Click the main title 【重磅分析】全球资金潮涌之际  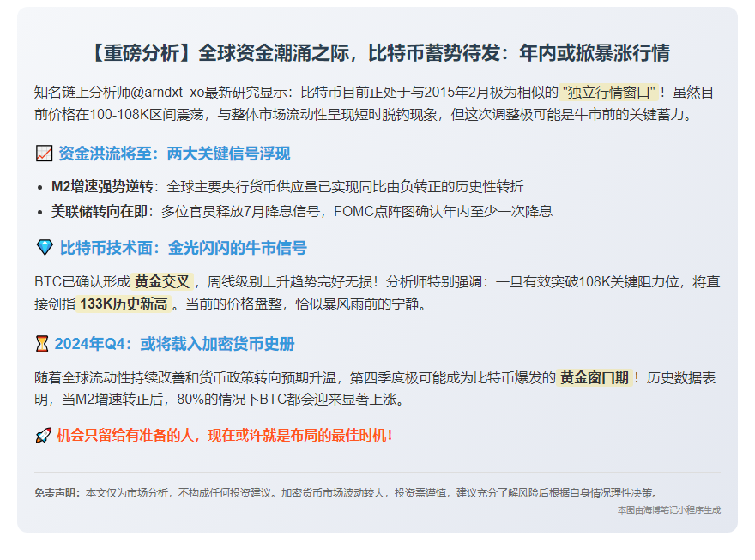(x=381, y=53)
